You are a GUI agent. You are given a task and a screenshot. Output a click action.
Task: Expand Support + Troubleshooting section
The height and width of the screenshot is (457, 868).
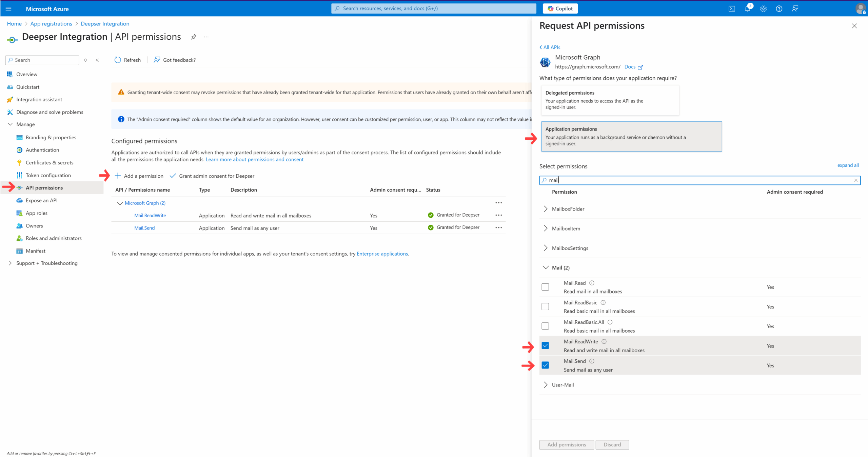(x=10, y=263)
